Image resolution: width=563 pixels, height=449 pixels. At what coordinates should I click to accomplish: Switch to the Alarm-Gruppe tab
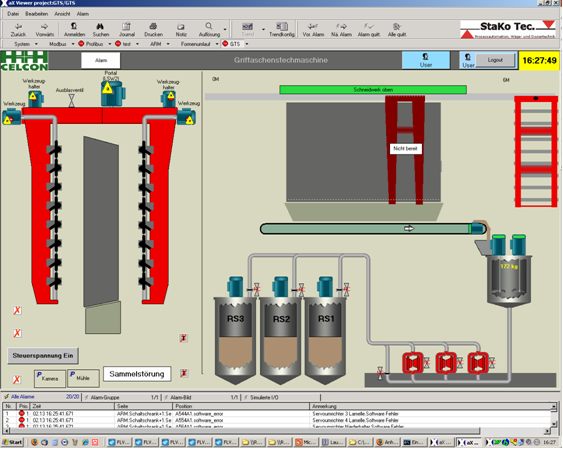(104, 397)
